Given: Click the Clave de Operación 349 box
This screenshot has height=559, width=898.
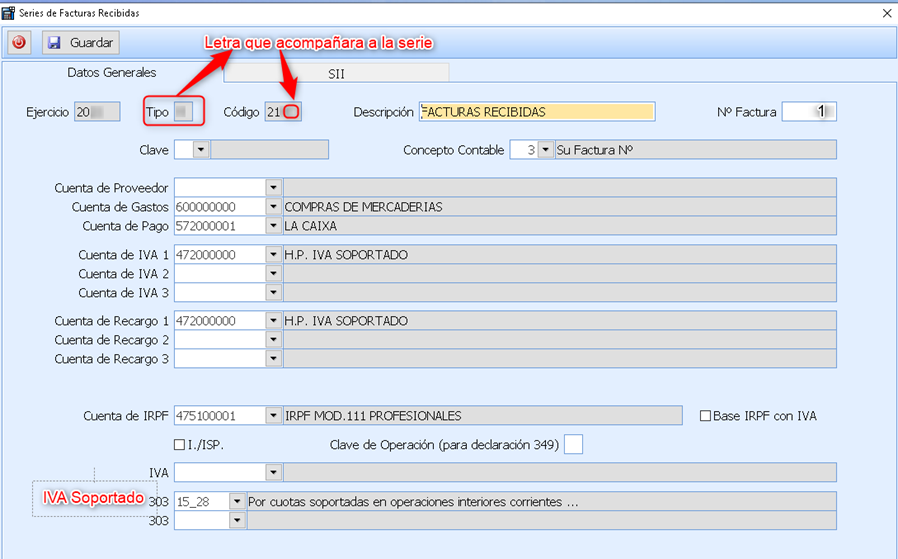Looking at the screenshot, I should click(x=573, y=444).
